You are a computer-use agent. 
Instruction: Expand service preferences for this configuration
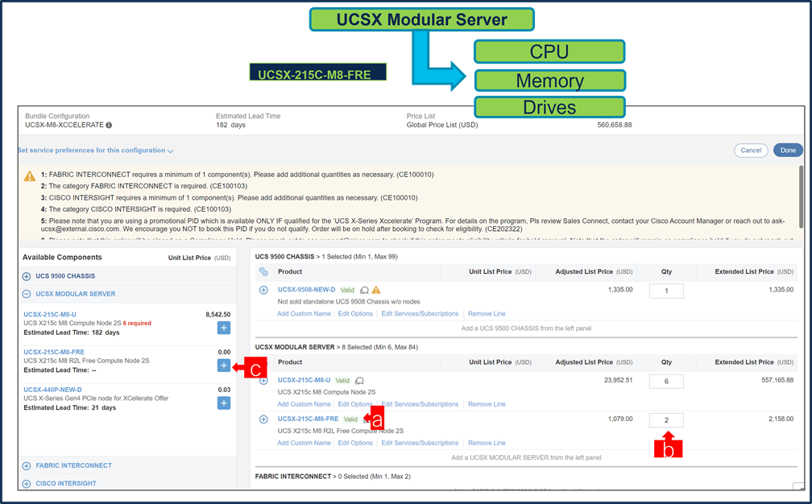(x=95, y=151)
